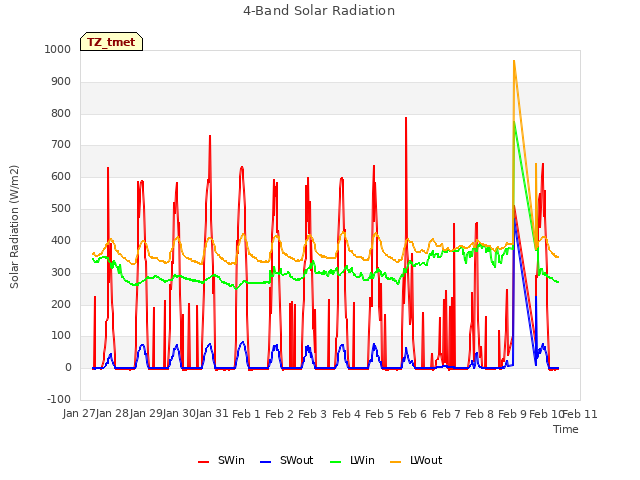Click the 0 y-axis tick label
This screenshot has width=640, height=480.
[68, 368]
